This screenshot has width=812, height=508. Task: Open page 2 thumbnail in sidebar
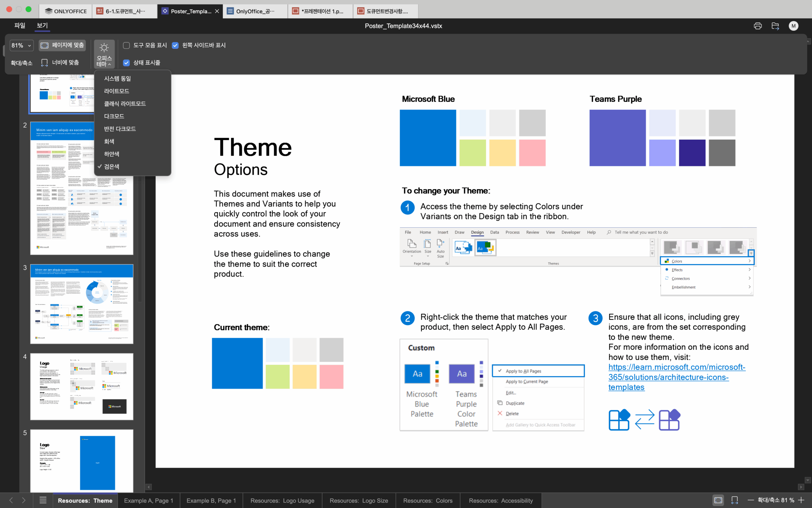click(x=82, y=188)
